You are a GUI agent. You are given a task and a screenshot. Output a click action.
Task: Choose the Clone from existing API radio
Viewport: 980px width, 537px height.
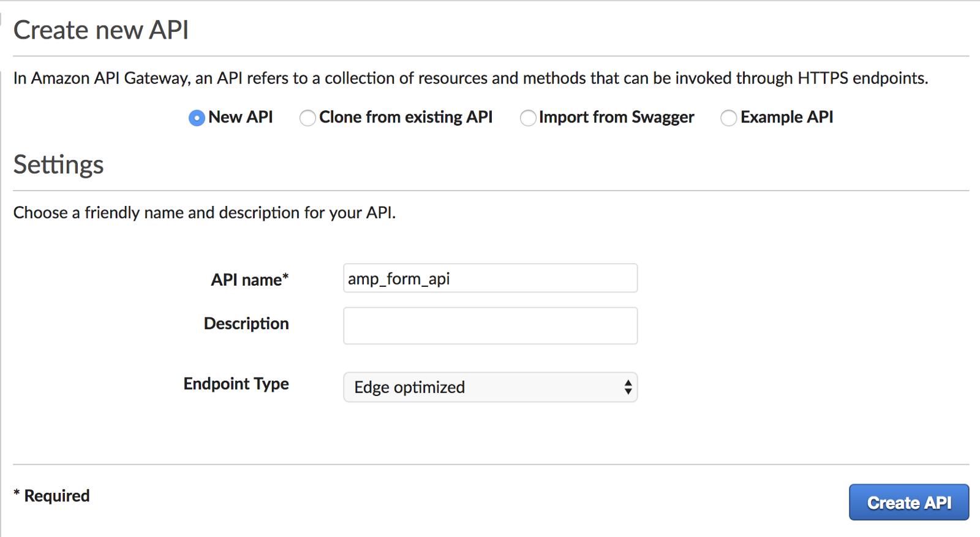pyautogui.click(x=307, y=118)
